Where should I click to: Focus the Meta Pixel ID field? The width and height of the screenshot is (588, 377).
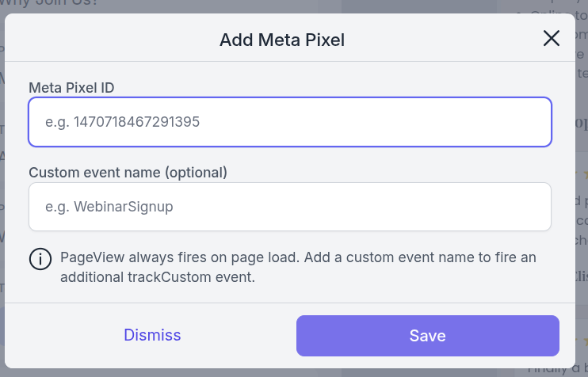(x=290, y=122)
